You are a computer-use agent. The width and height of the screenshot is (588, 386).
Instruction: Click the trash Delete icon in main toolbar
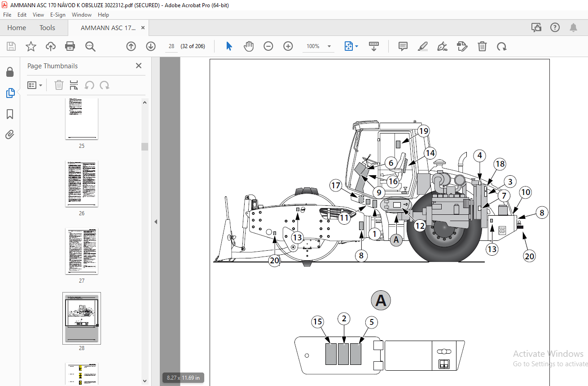coord(482,46)
